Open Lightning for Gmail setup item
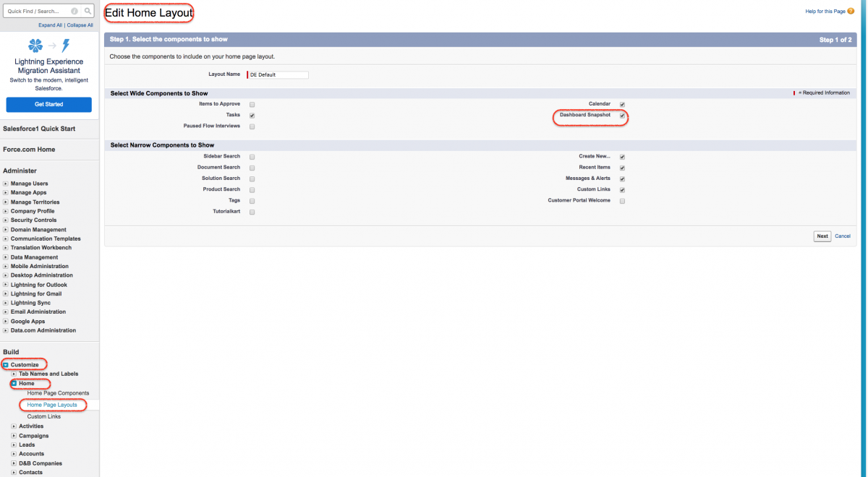868x477 pixels. [36, 294]
